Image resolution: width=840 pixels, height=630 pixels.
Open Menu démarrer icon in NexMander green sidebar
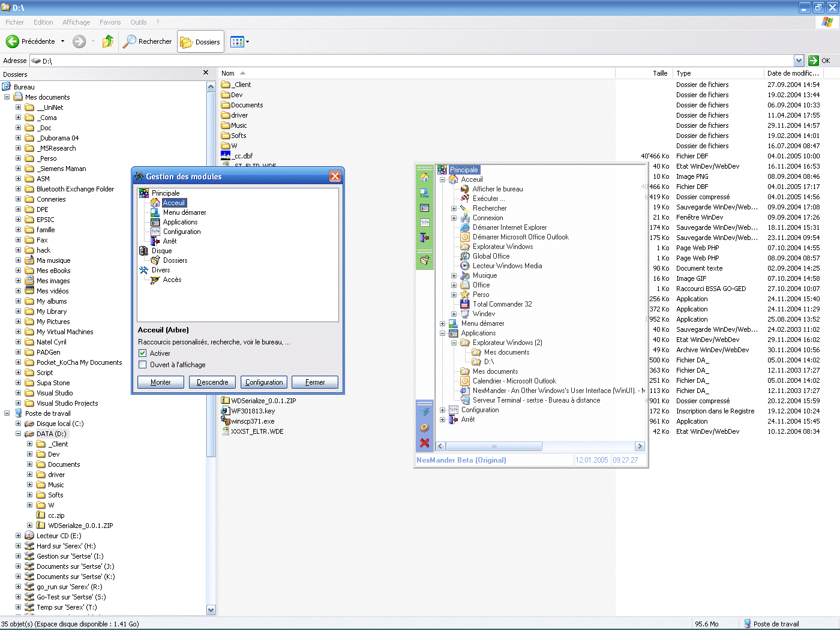click(425, 193)
